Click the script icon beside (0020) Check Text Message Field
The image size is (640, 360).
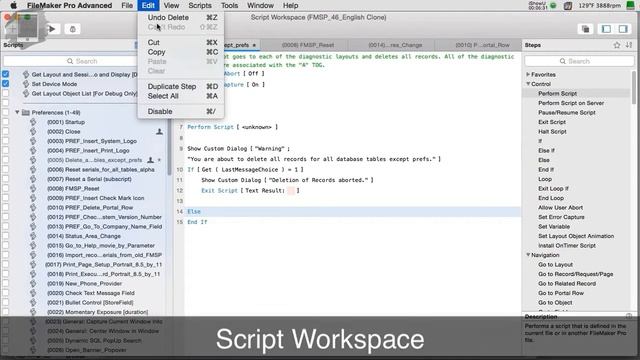coord(33,293)
